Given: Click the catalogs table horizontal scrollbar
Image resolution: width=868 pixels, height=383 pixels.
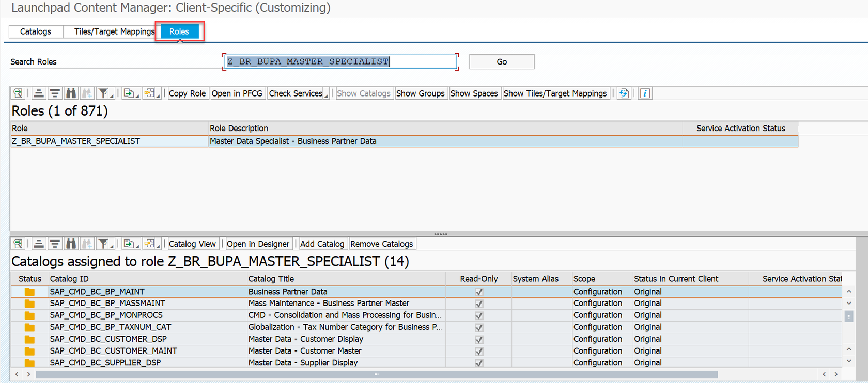Looking at the screenshot, I should [376, 374].
